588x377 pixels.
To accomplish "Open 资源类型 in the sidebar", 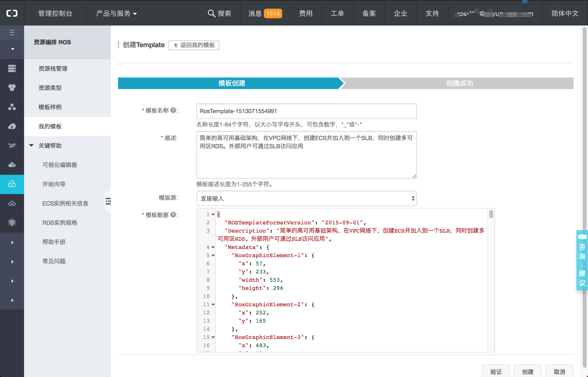I will 50,88.
